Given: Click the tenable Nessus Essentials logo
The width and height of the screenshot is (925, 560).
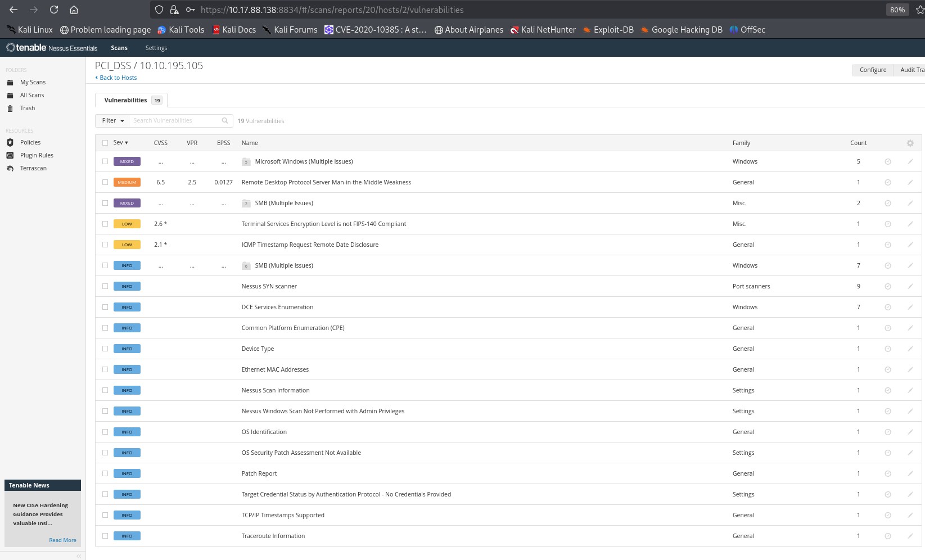Looking at the screenshot, I should tap(52, 48).
